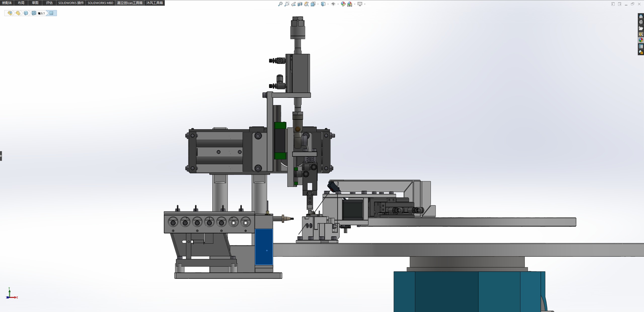
Task: Open the File Explorer folder task pane
Action: [641, 28]
